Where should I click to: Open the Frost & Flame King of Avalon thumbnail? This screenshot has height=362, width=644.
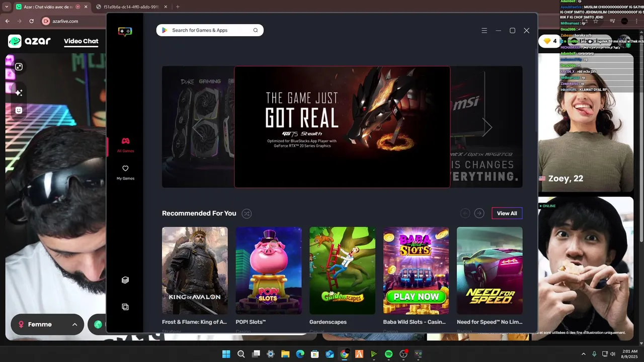(195, 271)
